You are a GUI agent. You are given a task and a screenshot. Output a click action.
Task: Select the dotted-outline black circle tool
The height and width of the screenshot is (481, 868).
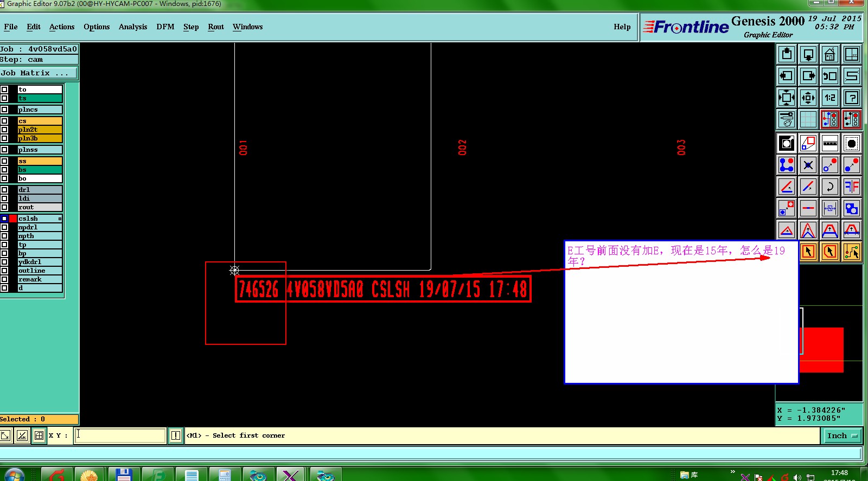(x=852, y=143)
